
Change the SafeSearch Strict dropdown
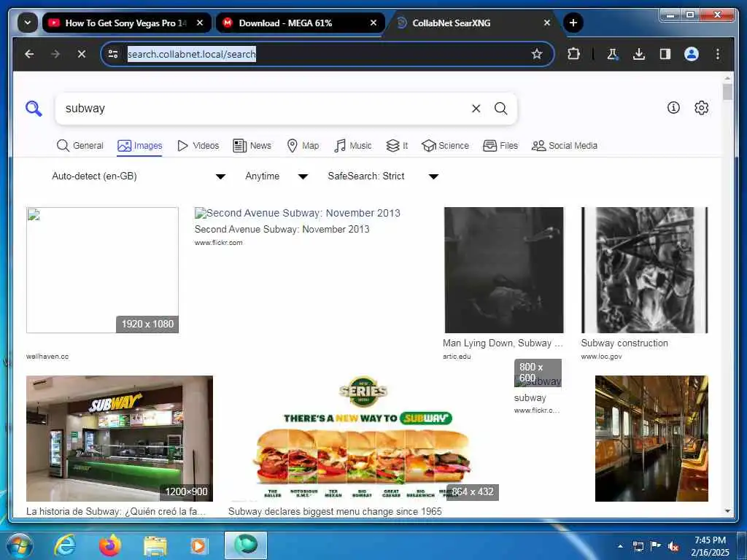(x=383, y=176)
